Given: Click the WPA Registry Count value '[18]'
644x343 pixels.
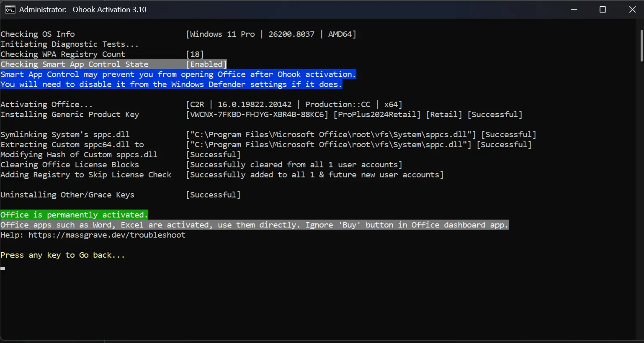Looking at the screenshot, I should pyautogui.click(x=195, y=54).
